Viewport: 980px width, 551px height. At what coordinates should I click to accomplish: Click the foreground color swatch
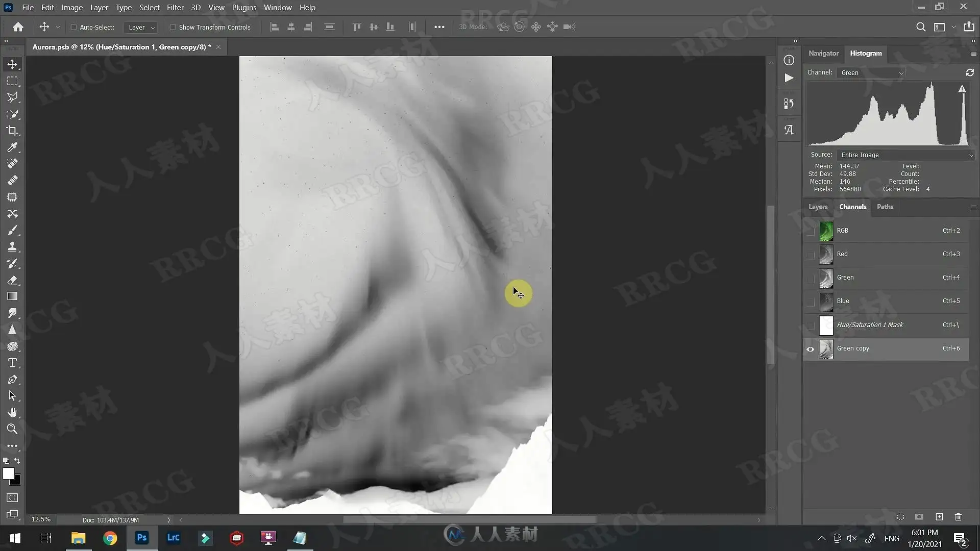(9, 474)
